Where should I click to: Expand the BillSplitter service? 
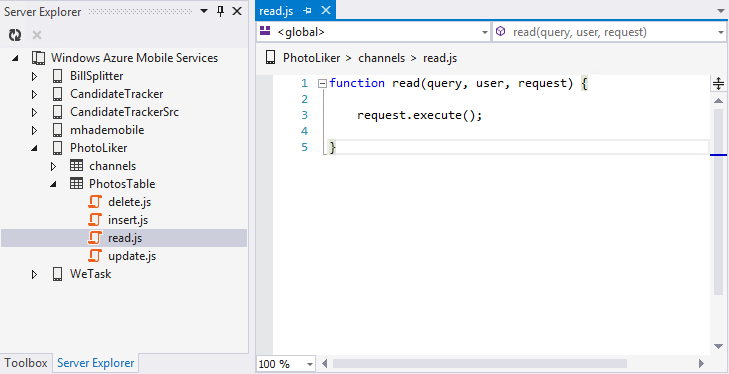click(34, 76)
